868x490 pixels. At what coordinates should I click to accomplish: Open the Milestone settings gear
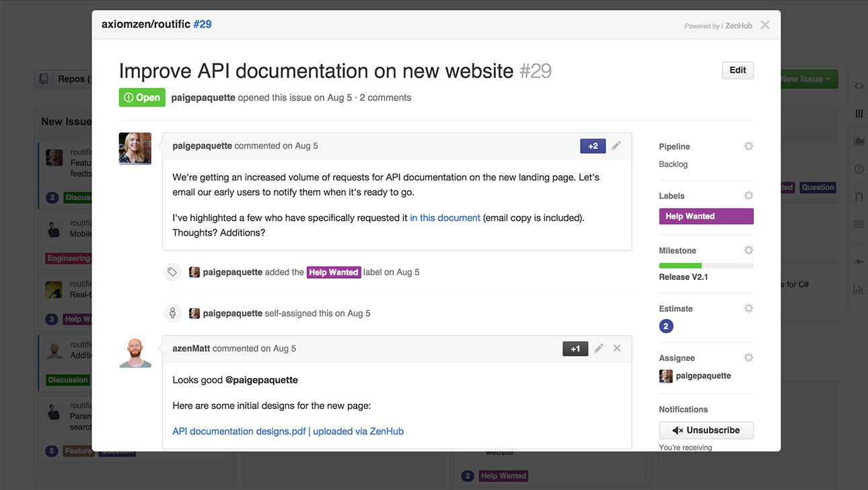748,250
